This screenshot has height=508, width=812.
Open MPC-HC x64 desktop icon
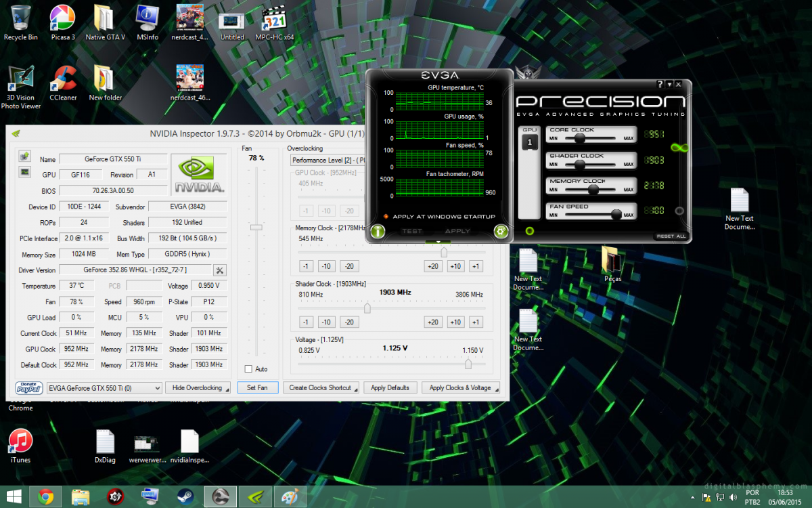click(x=274, y=22)
